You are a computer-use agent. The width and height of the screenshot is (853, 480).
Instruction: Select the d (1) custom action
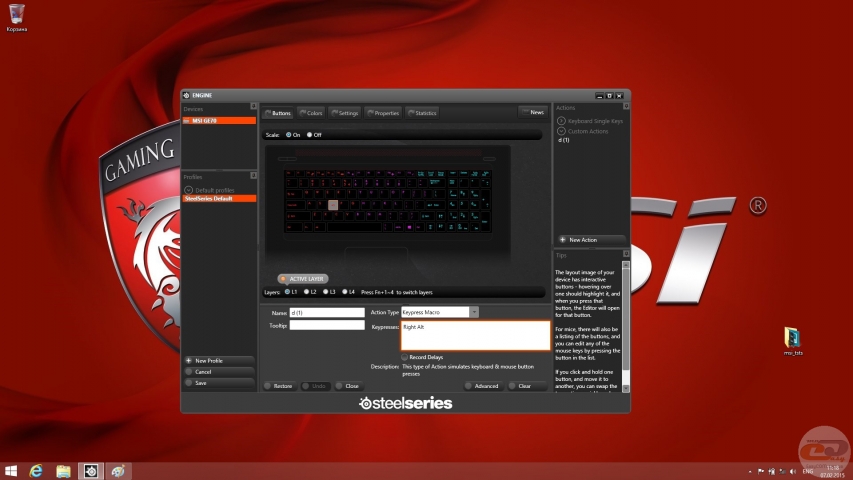[x=564, y=140]
